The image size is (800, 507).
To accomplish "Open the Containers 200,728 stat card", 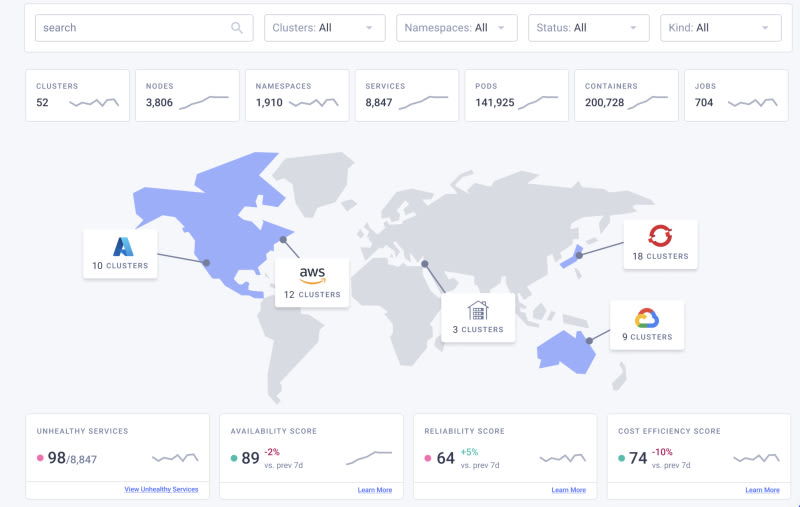I will coord(627,95).
